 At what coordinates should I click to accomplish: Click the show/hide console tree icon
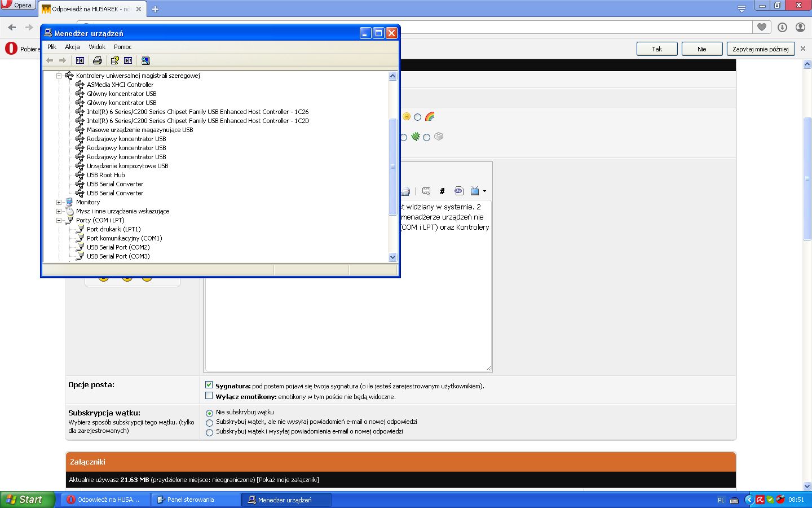coord(80,60)
